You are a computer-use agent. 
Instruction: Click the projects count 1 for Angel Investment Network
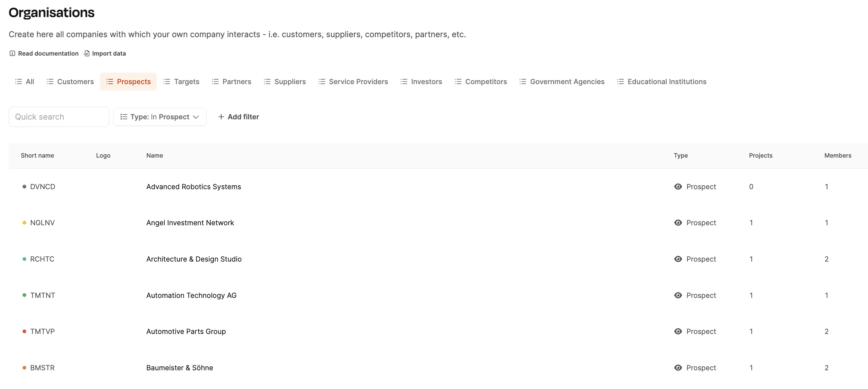point(751,223)
